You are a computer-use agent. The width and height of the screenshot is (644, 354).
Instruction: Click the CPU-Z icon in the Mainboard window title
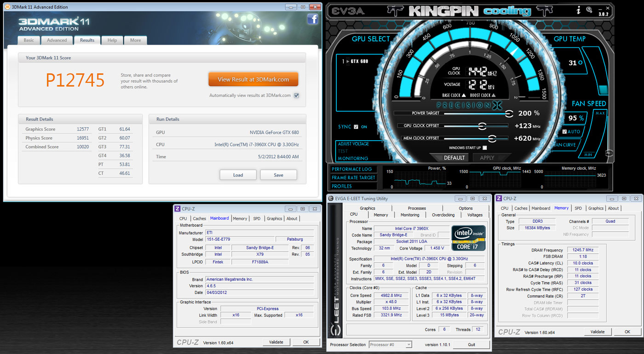coord(178,209)
